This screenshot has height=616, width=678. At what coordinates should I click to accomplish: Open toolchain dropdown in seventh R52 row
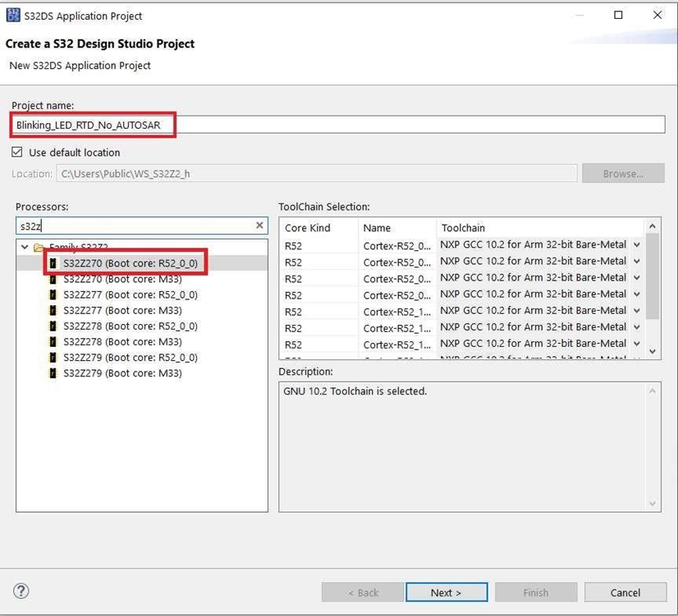point(636,344)
